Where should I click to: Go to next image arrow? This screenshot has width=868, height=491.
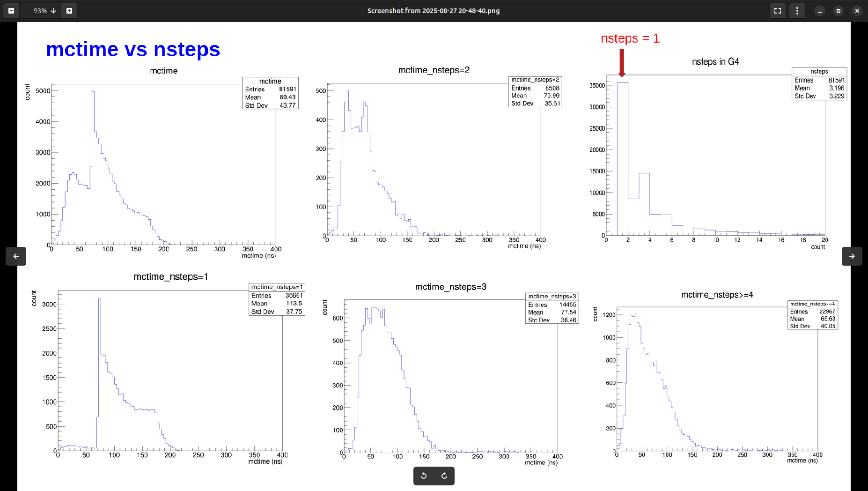click(852, 256)
